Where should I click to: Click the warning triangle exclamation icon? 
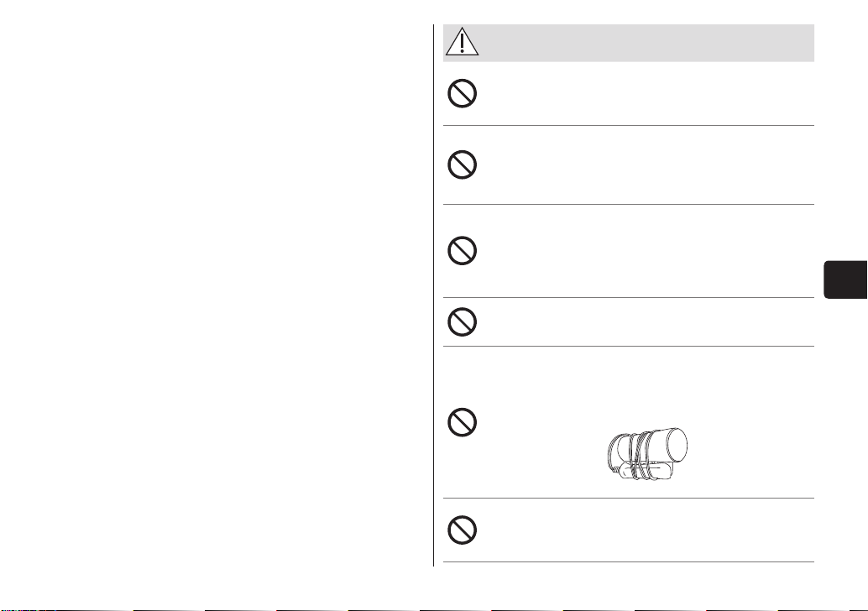[x=463, y=42]
